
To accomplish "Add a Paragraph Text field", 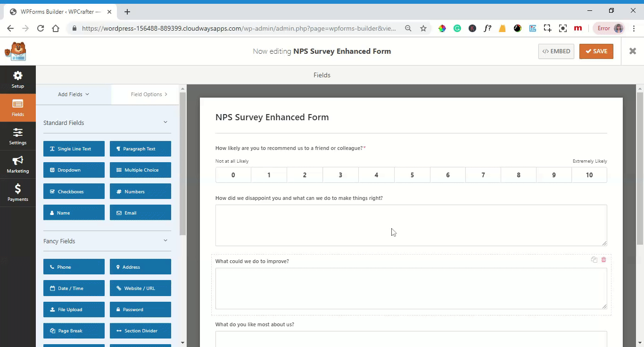I will (140, 149).
